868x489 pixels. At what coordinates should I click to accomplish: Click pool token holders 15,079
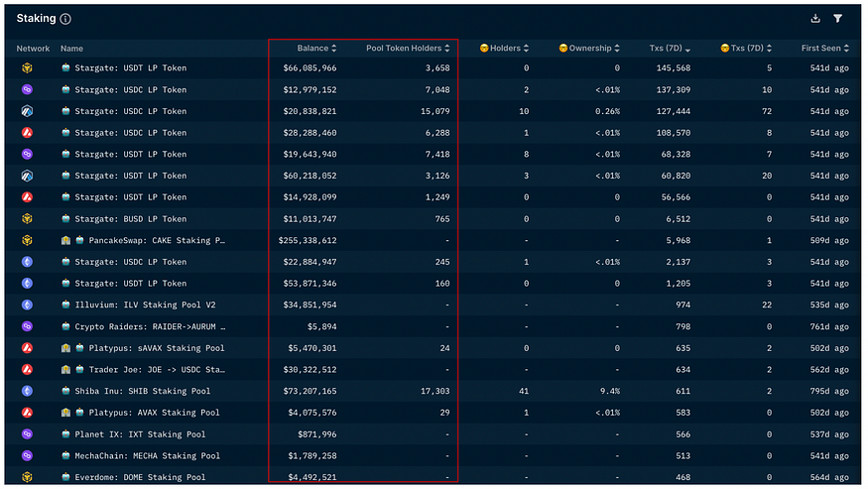click(x=435, y=111)
